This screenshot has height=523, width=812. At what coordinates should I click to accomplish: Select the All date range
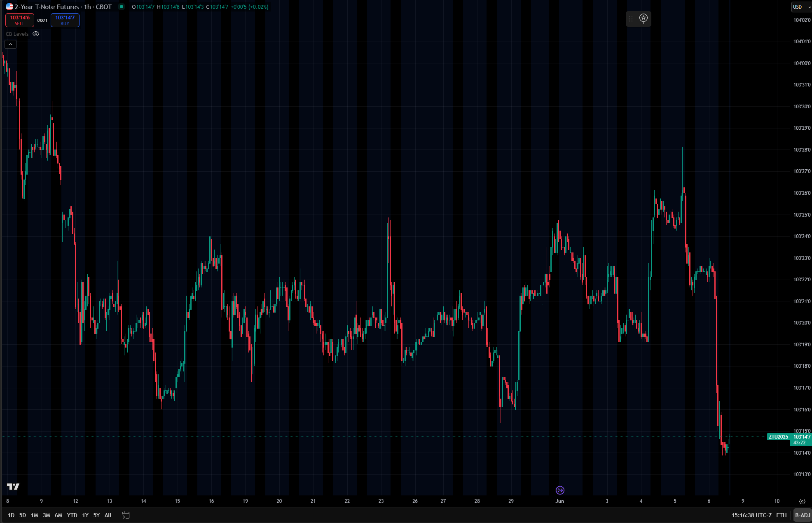tap(108, 515)
